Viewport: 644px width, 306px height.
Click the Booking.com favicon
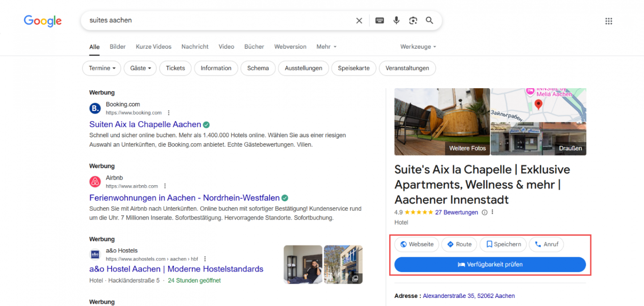pos(95,108)
